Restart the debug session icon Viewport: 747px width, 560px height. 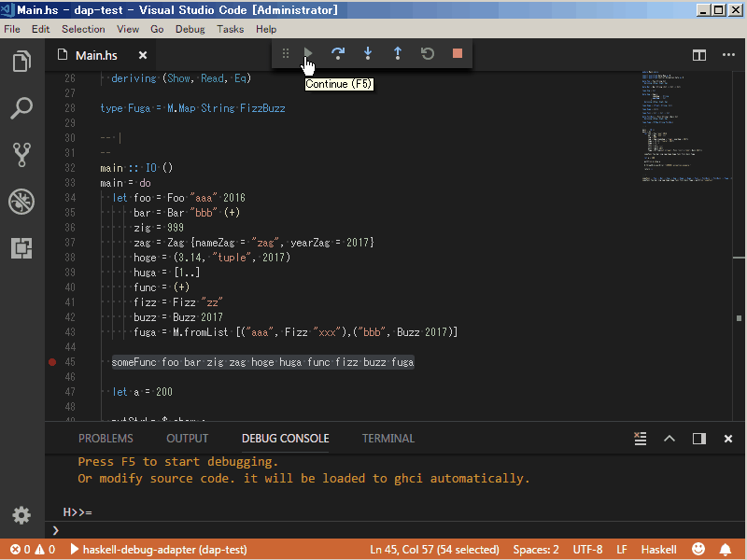427,53
